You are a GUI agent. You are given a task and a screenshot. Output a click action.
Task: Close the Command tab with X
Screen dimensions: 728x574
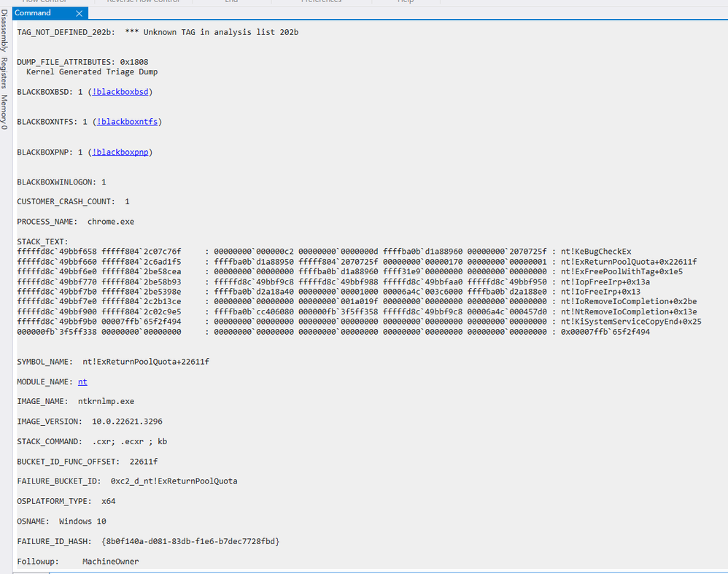pos(79,13)
